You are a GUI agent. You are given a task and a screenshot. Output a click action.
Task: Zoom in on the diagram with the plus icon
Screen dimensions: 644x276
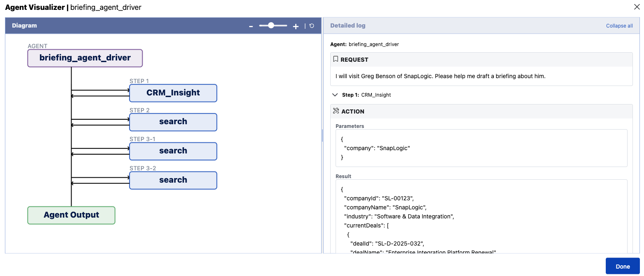pyautogui.click(x=296, y=26)
